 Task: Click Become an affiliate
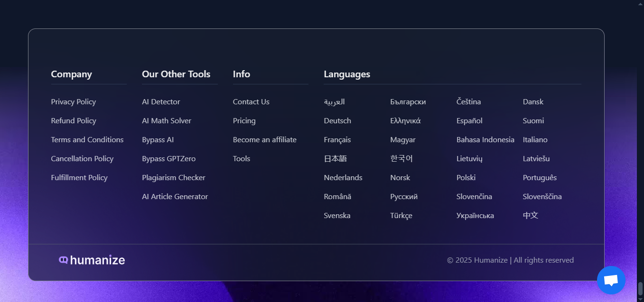point(264,140)
